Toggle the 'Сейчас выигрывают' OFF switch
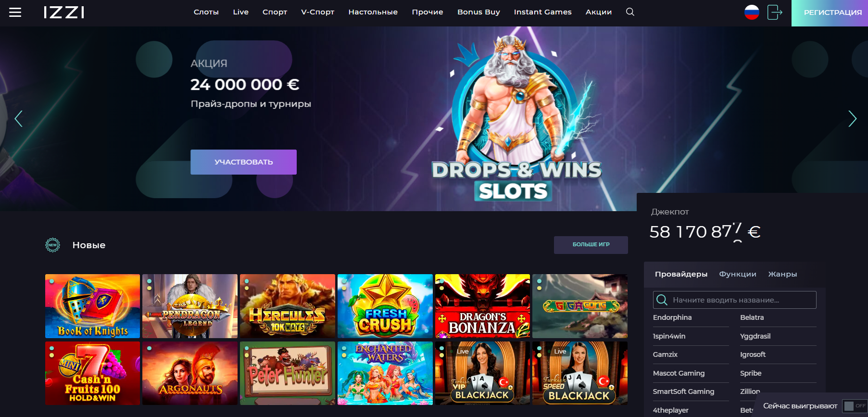Screen dimensions: 868x417 pos(855,406)
